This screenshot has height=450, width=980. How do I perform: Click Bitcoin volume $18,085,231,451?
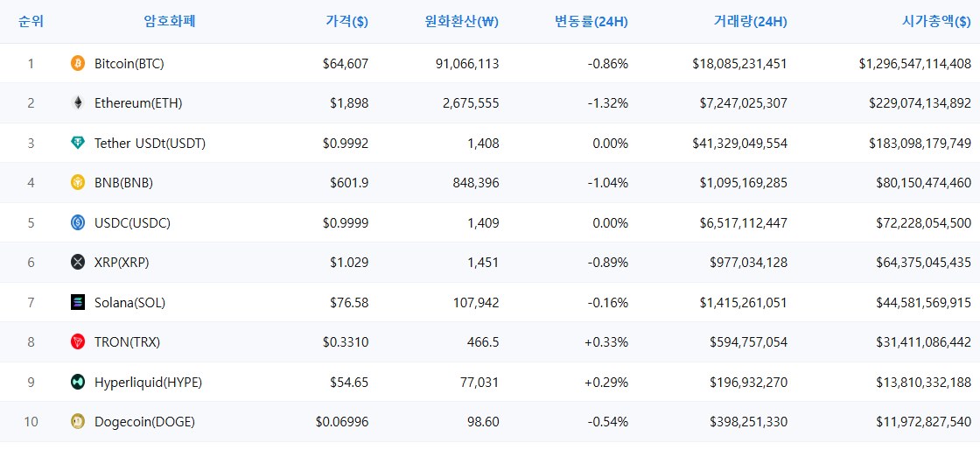click(740, 63)
